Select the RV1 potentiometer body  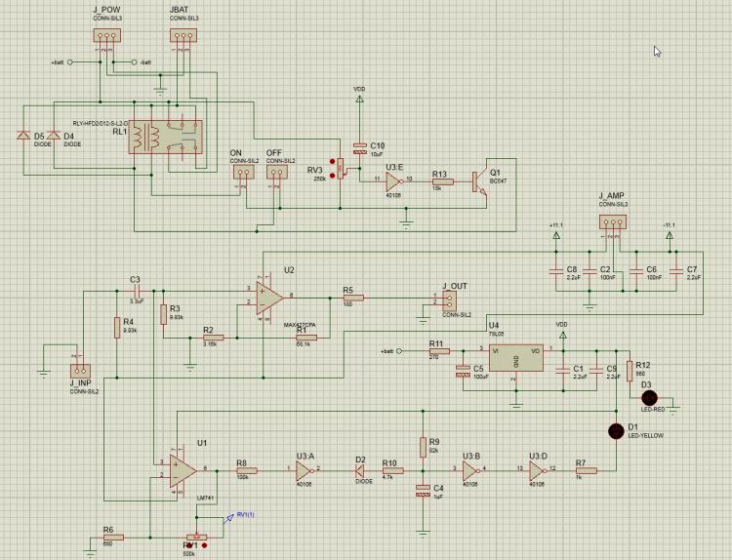pyautogui.click(x=197, y=538)
